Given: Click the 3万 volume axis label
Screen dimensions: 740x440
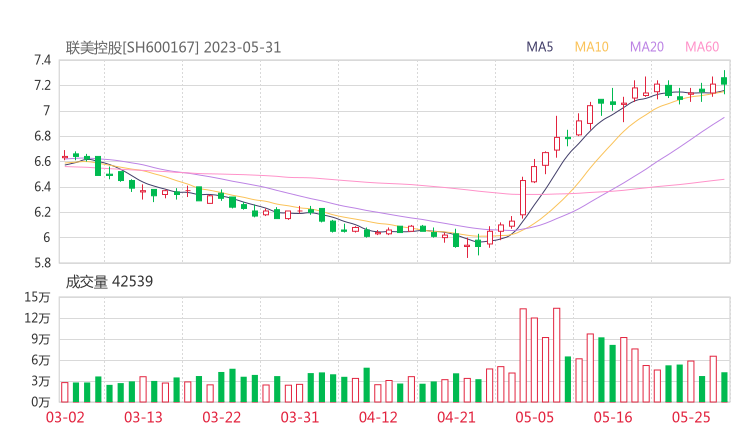Looking at the screenshot, I should click(x=41, y=381).
